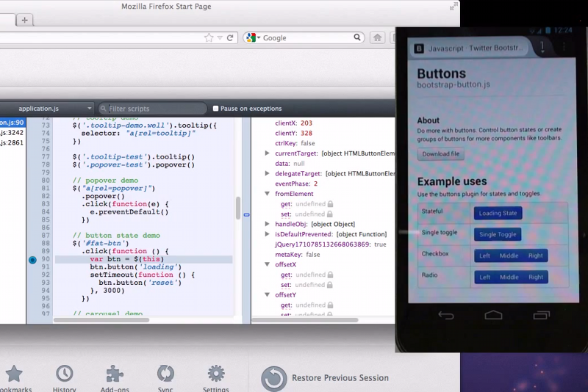Select the js:3242 stack frame

click(12, 133)
